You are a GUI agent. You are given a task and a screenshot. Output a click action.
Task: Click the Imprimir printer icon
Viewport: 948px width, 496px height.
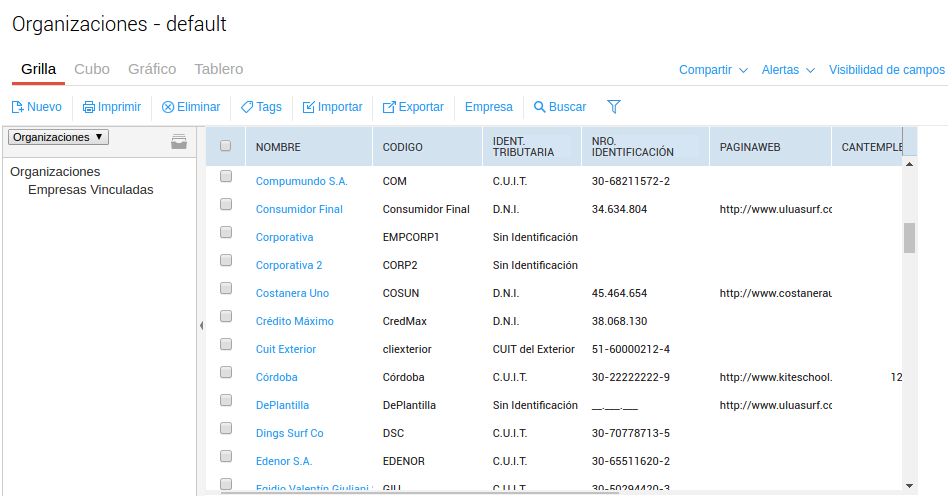pyautogui.click(x=89, y=107)
